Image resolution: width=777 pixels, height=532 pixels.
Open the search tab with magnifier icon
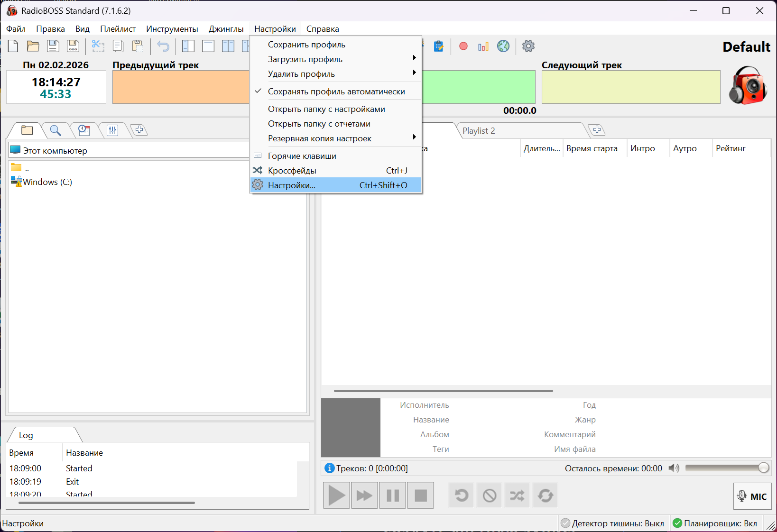(x=55, y=130)
